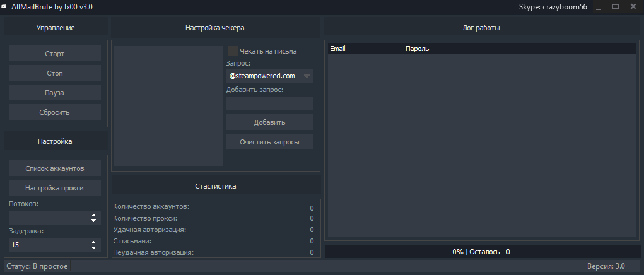Decrease Задержка value with down arrow
644x275 pixels.
tap(94, 247)
